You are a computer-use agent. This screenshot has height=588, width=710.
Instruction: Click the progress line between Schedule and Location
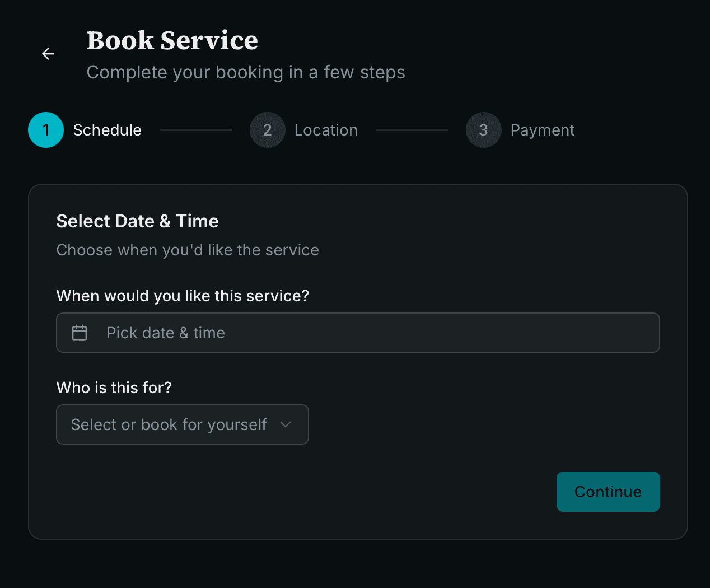pos(195,129)
